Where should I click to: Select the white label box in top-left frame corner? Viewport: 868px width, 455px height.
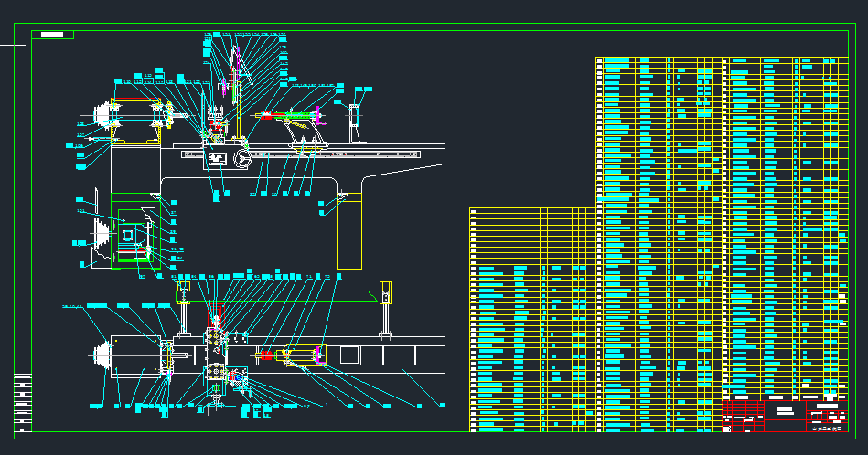(53, 35)
